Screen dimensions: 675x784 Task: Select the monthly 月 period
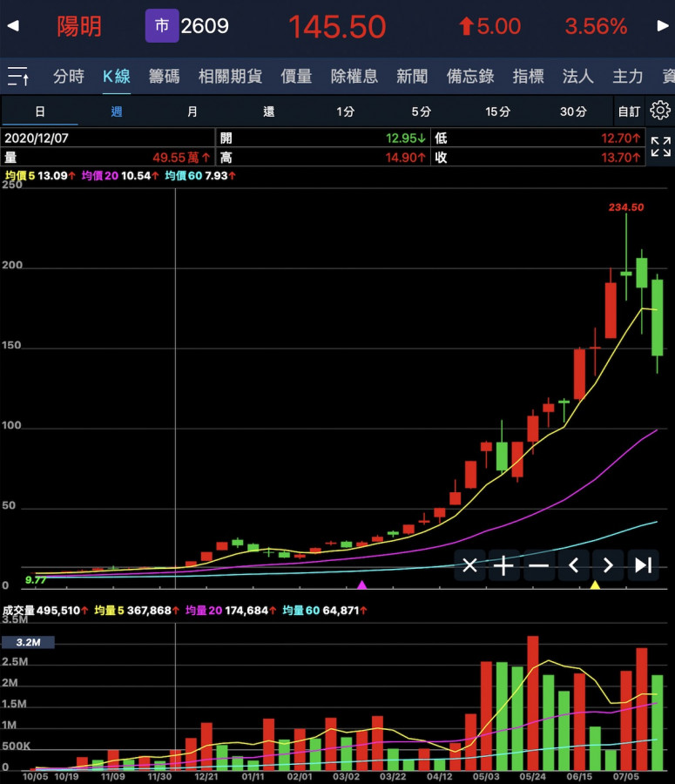pyautogui.click(x=192, y=112)
